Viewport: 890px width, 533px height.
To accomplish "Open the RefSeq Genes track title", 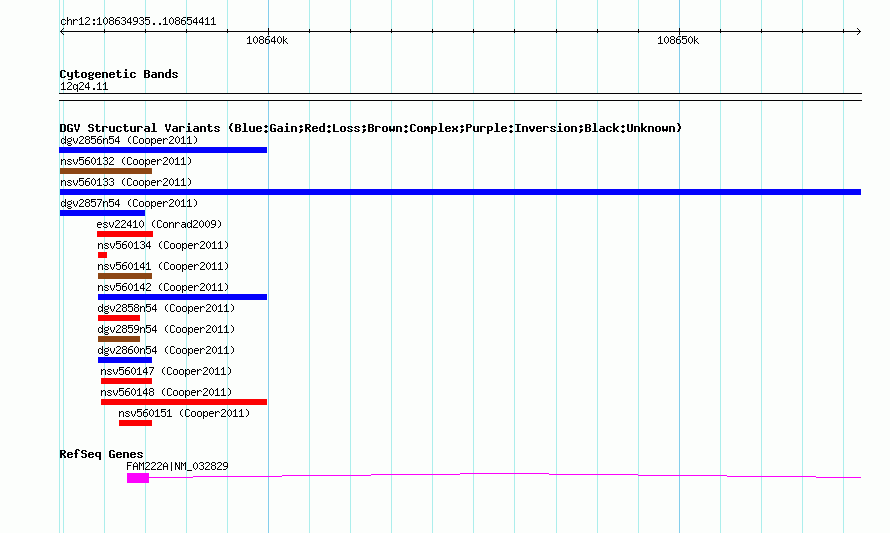I will point(102,454).
